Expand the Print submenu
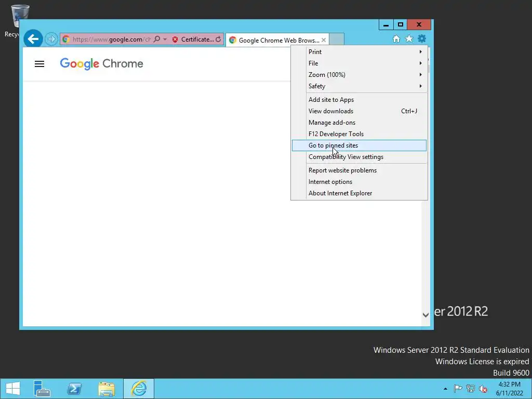The image size is (532, 399). pyautogui.click(x=359, y=52)
